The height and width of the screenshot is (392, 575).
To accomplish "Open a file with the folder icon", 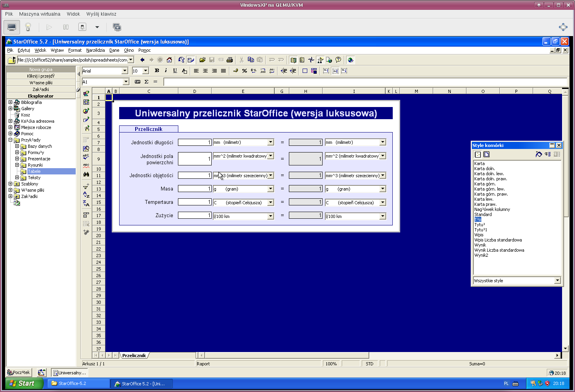I will [202, 60].
